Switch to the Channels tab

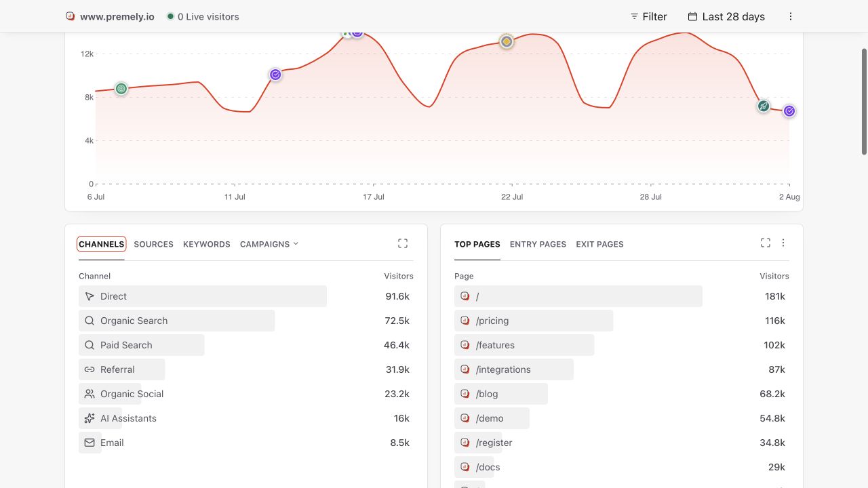tap(101, 244)
